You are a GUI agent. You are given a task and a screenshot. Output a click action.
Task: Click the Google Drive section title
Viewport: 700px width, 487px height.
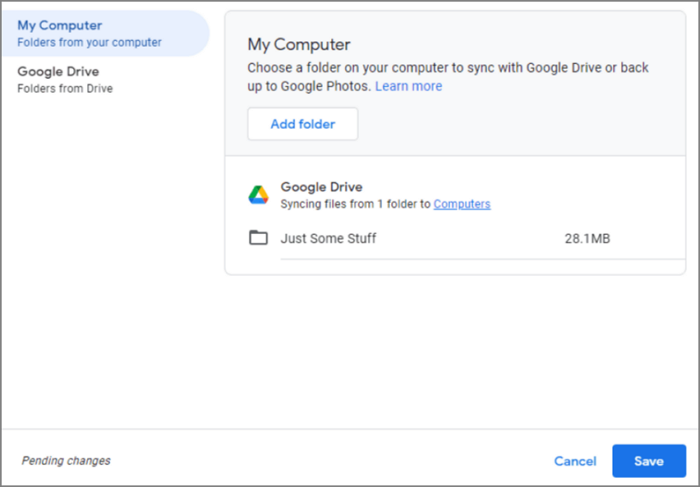click(x=321, y=187)
